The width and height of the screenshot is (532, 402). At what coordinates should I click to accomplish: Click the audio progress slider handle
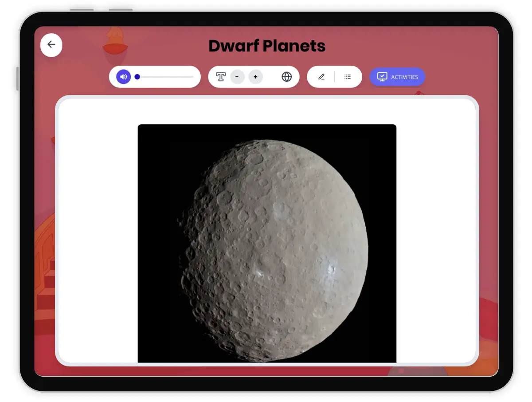(x=137, y=77)
